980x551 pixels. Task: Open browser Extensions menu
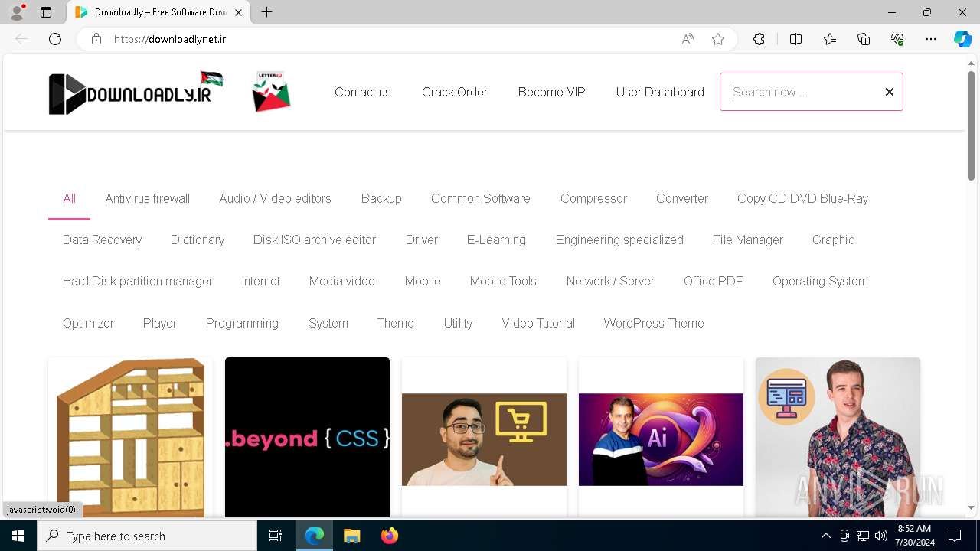click(759, 39)
